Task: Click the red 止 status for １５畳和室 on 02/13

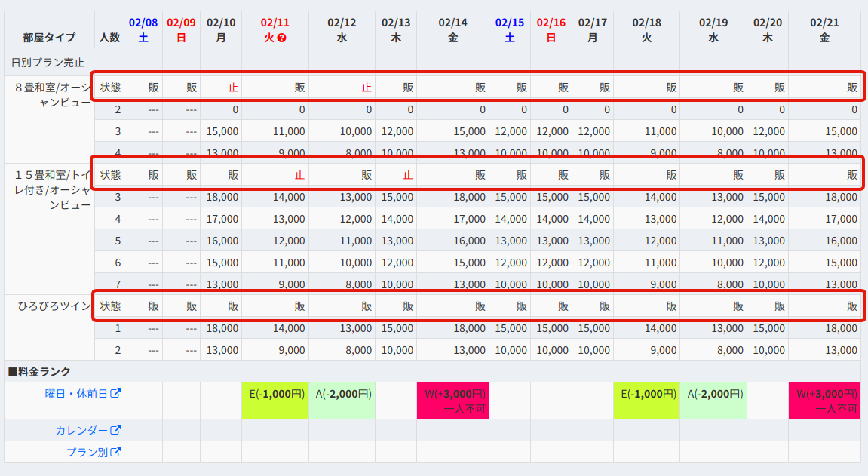Action: 408,175
